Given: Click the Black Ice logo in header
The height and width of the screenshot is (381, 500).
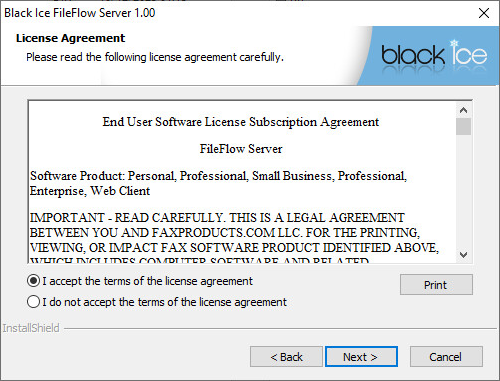Looking at the screenshot, I should tap(434, 53).
